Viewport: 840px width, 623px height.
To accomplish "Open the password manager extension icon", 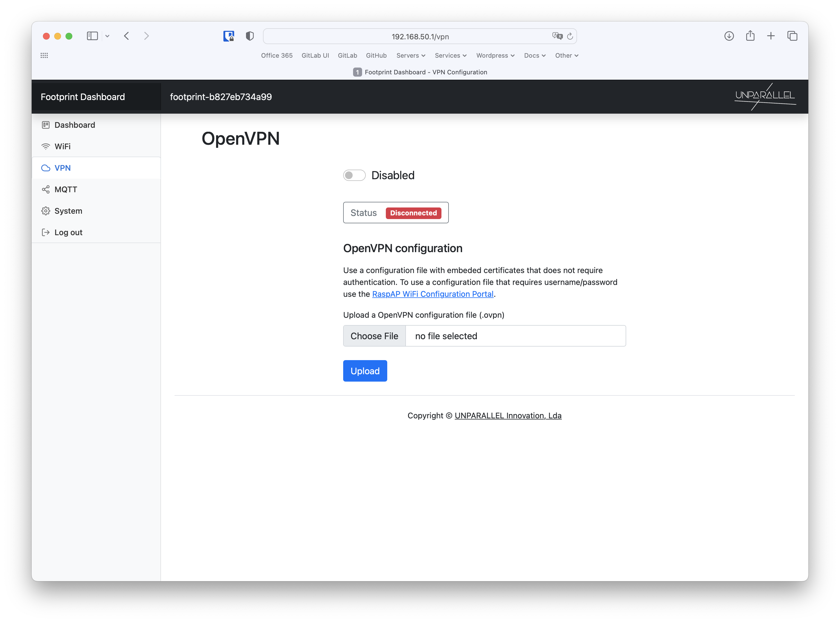I will point(229,36).
